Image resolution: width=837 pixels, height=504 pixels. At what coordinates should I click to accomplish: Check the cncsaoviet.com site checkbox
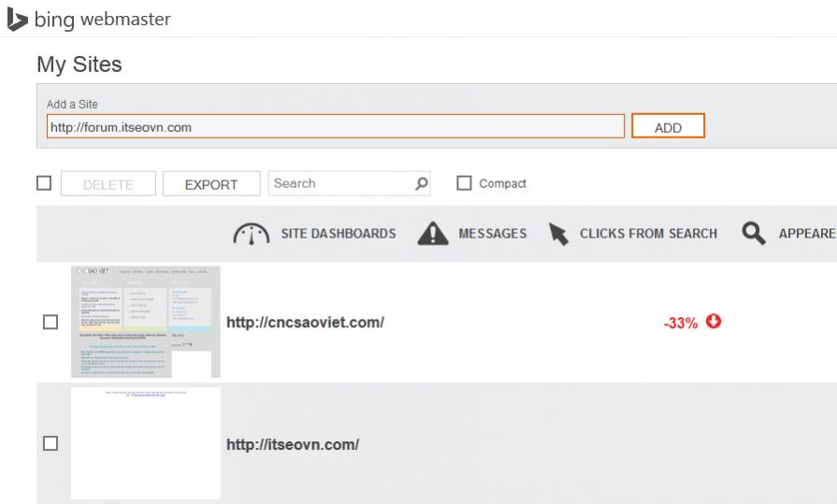tap(51, 323)
